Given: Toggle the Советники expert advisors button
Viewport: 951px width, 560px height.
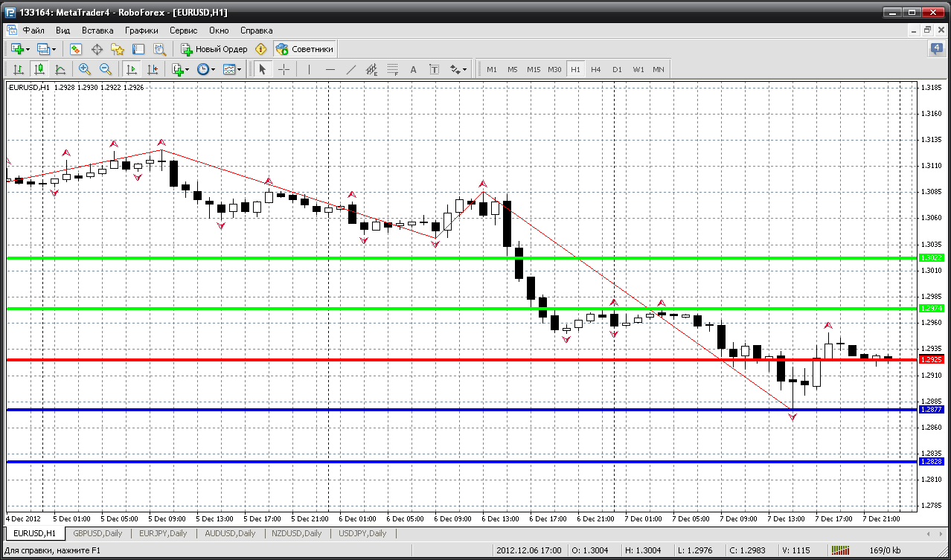Looking at the screenshot, I should coord(305,49).
